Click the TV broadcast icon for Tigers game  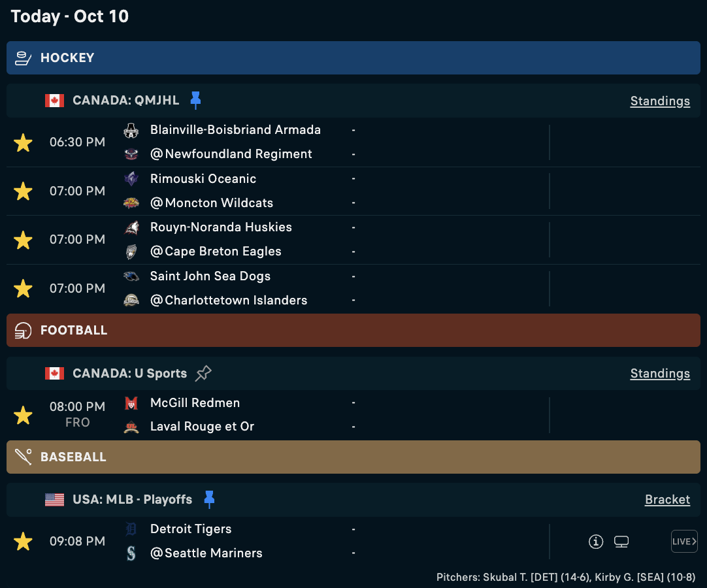[621, 541]
